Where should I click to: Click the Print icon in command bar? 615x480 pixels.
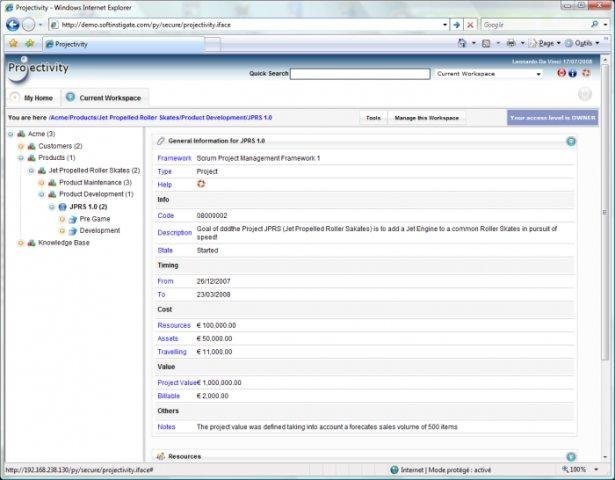click(511, 43)
